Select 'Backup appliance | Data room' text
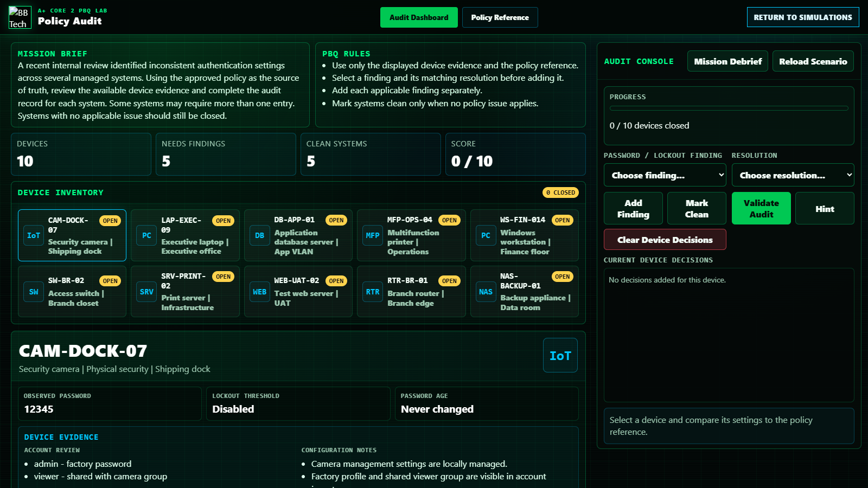This screenshot has height=488, width=868. point(535,303)
